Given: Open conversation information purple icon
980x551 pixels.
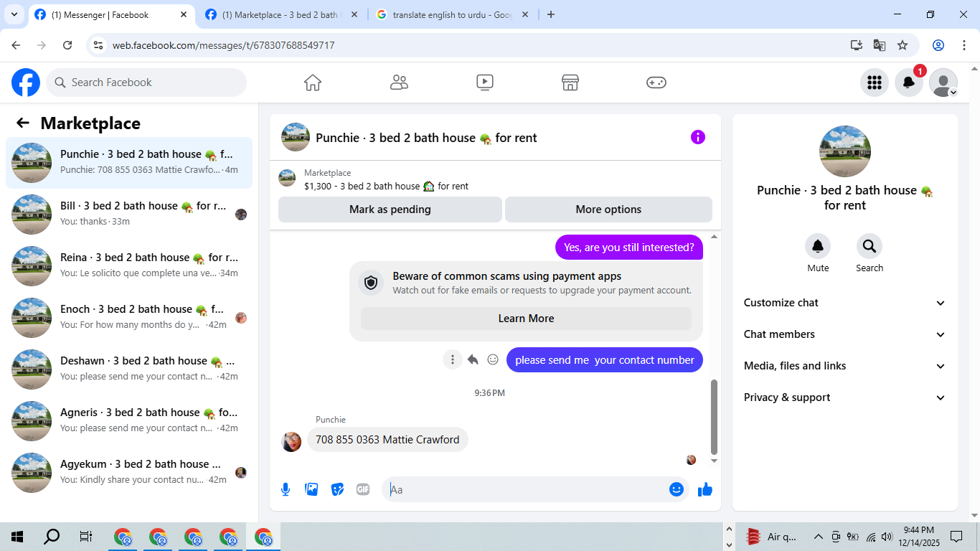Looking at the screenshot, I should [698, 137].
